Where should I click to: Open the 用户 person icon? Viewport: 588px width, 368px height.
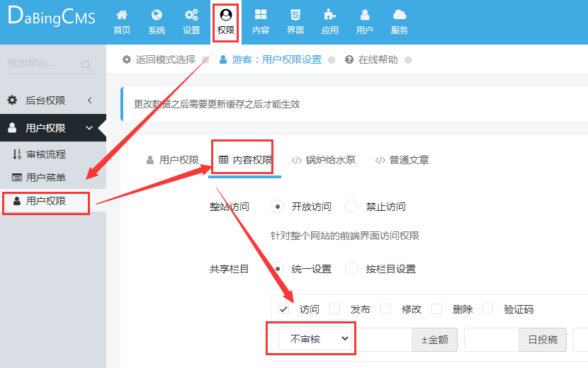point(365,15)
